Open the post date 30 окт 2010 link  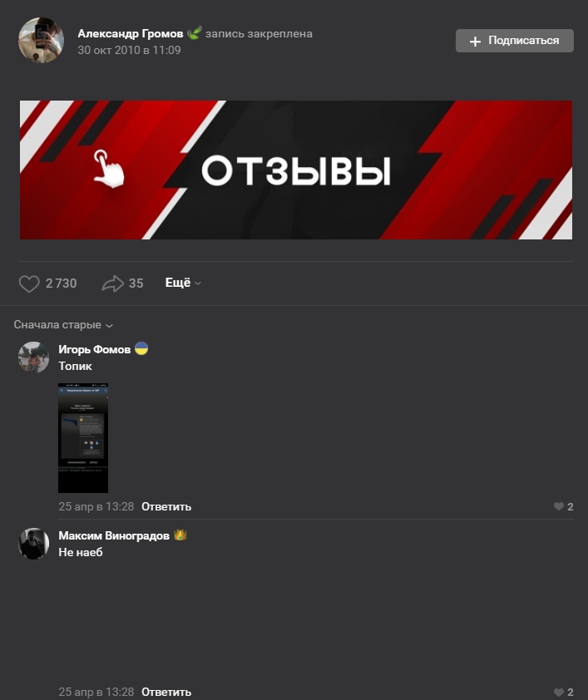[129, 50]
